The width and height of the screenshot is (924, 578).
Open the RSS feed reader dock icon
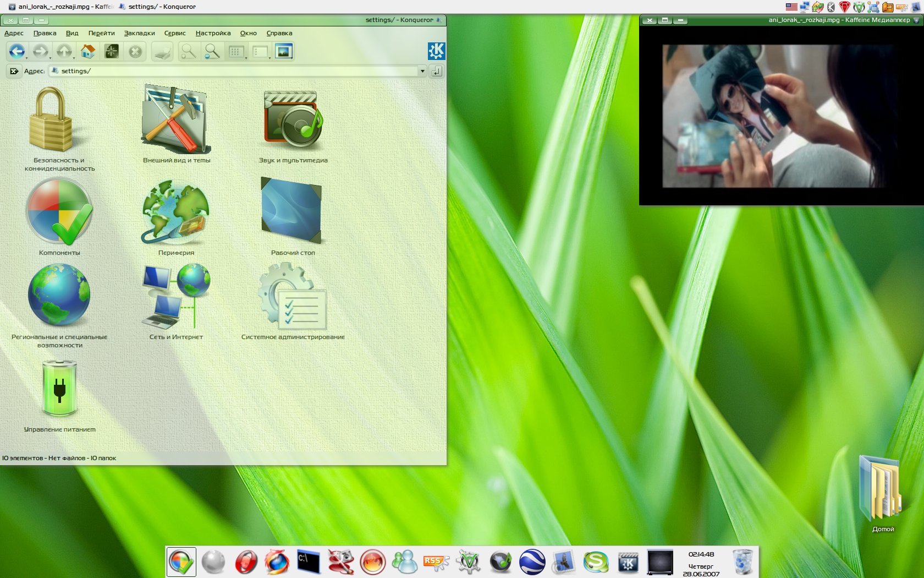pyautogui.click(x=436, y=562)
